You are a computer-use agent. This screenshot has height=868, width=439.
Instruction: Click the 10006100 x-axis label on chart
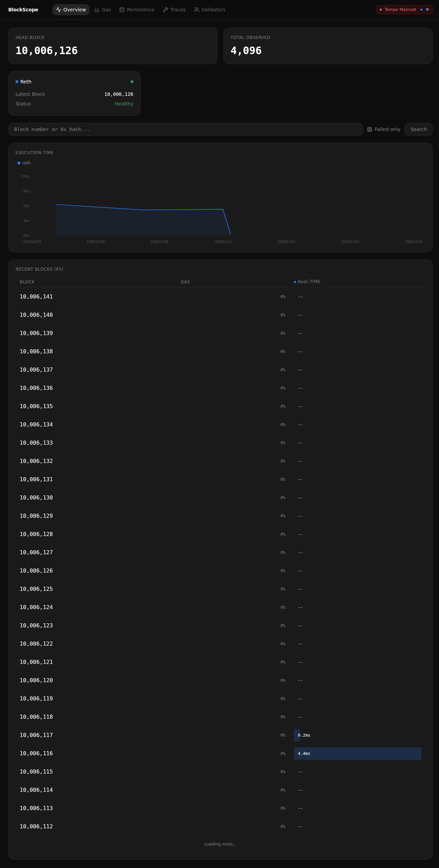click(x=95, y=242)
